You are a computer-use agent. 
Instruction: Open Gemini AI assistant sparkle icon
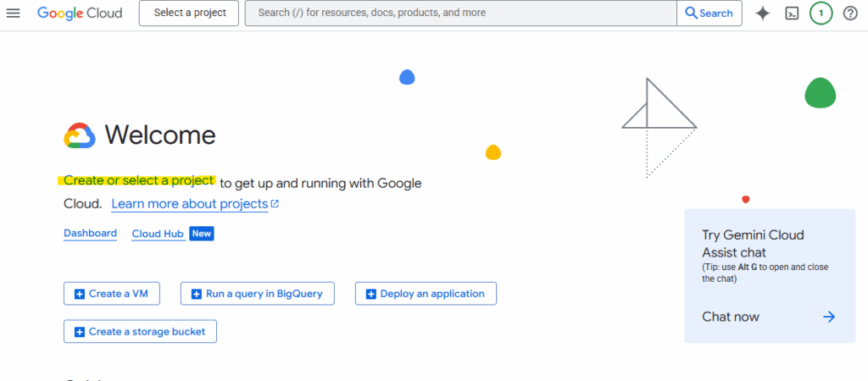pyautogui.click(x=763, y=14)
